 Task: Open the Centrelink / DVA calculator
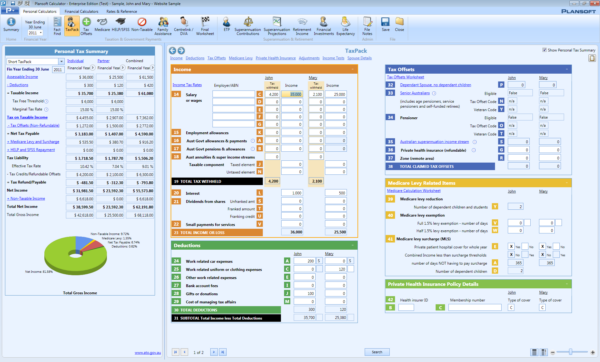pyautogui.click(x=184, y=26)
